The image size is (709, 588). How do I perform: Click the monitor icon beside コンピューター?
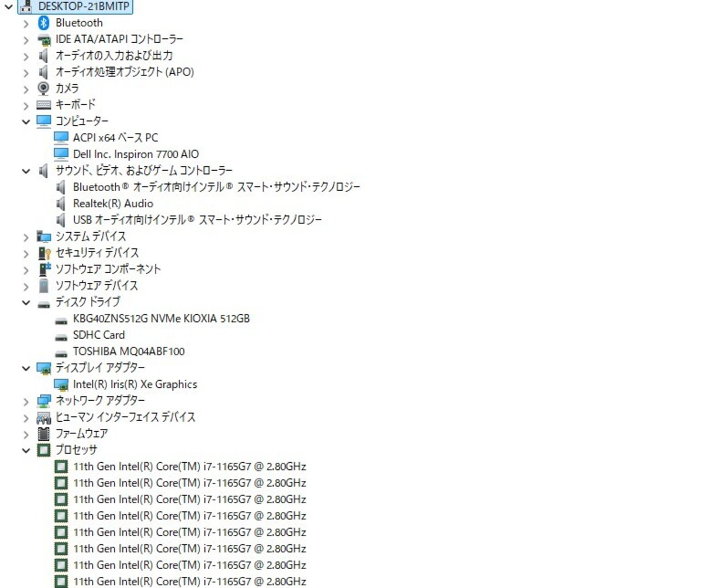pos(44,121)
